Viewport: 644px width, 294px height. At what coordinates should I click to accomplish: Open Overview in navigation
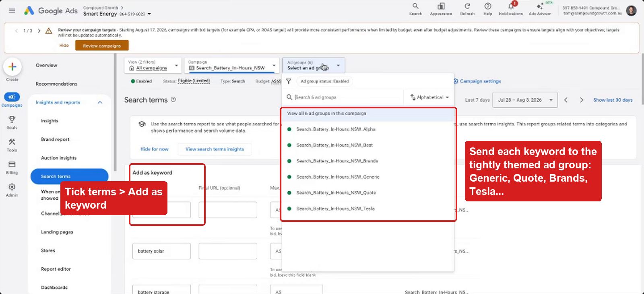click(47, 65)
